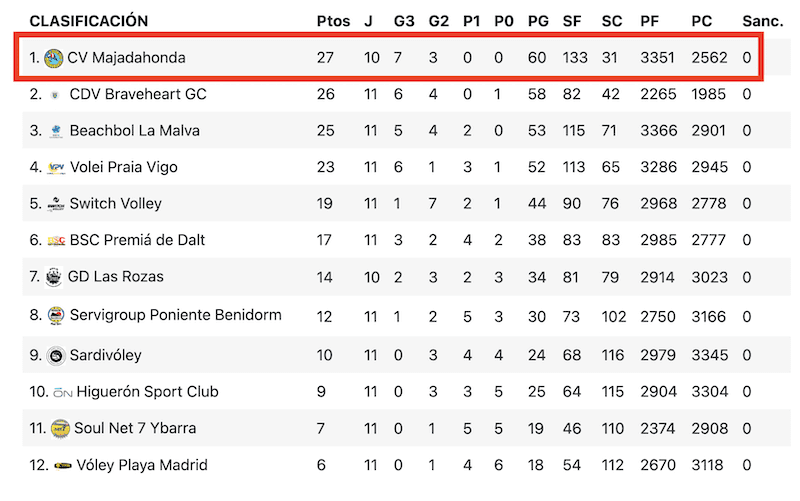Open the Sardivóley team name

(x=106, y=355)
